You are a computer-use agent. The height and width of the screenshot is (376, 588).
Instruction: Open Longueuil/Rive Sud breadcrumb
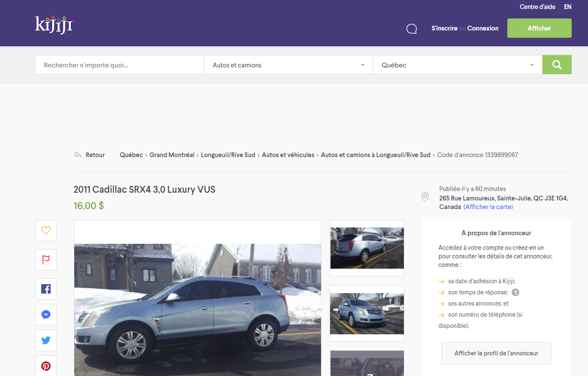(228, 155)
